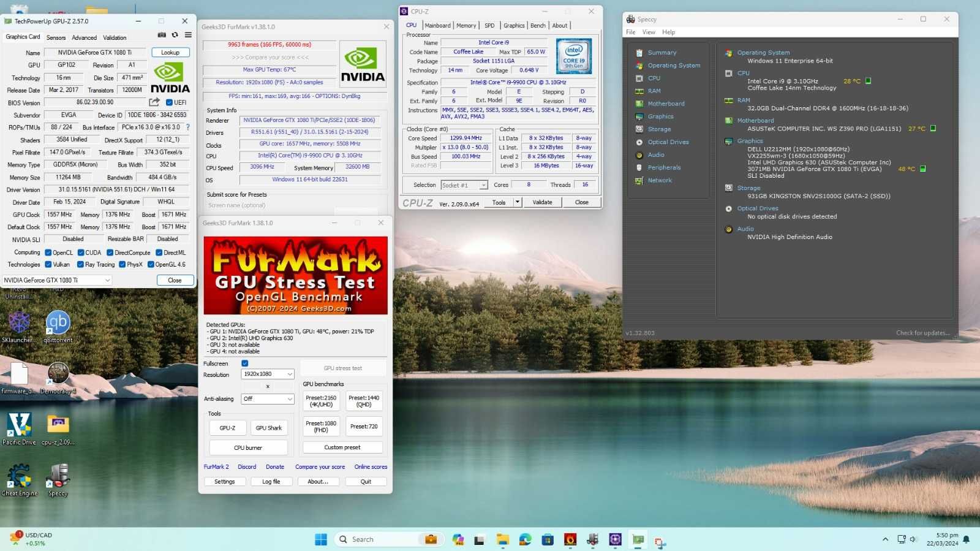Switch to the Mainboard tab in CPU-Z
This screenshot has width=980, height=551.
437,25
